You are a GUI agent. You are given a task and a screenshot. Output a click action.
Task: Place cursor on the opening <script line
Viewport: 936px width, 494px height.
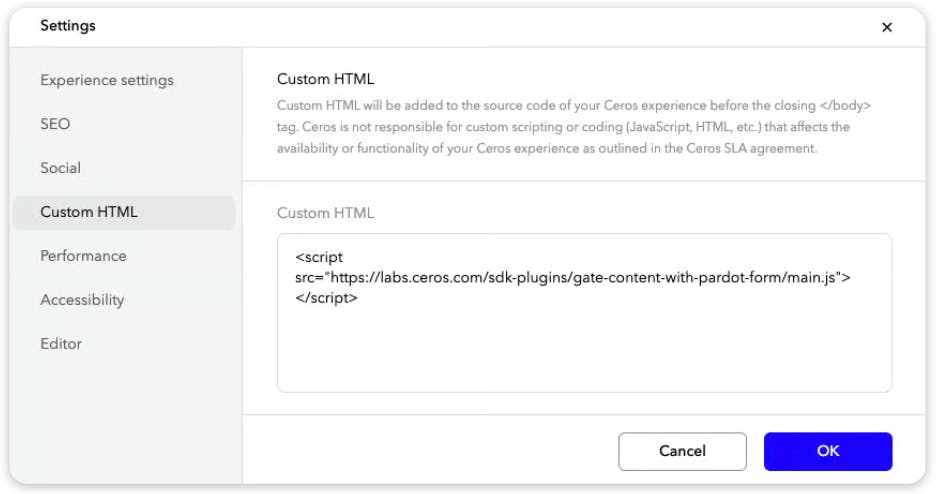(x=319, y=258)
